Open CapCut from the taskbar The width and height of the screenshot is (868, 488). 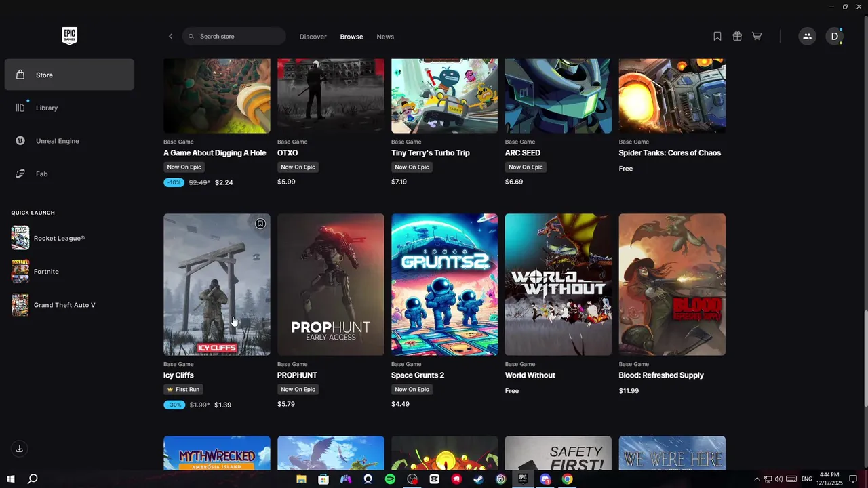434,479
